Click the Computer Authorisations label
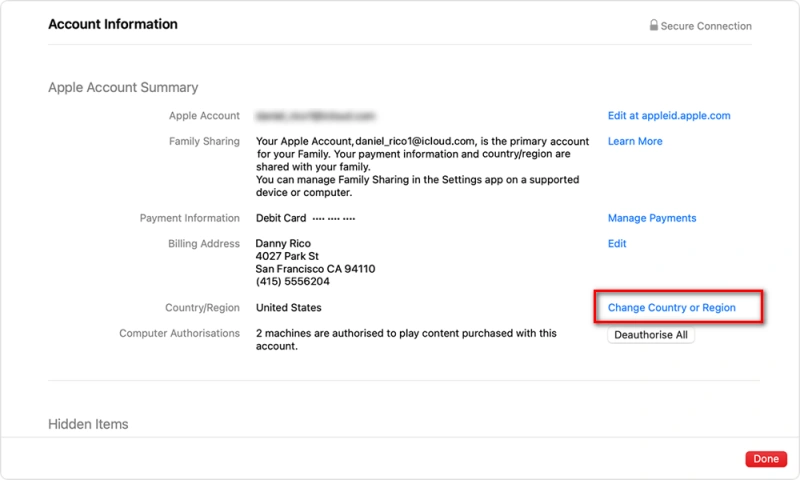800x480 pixels. pyautogui.click(x=179, y=333)
